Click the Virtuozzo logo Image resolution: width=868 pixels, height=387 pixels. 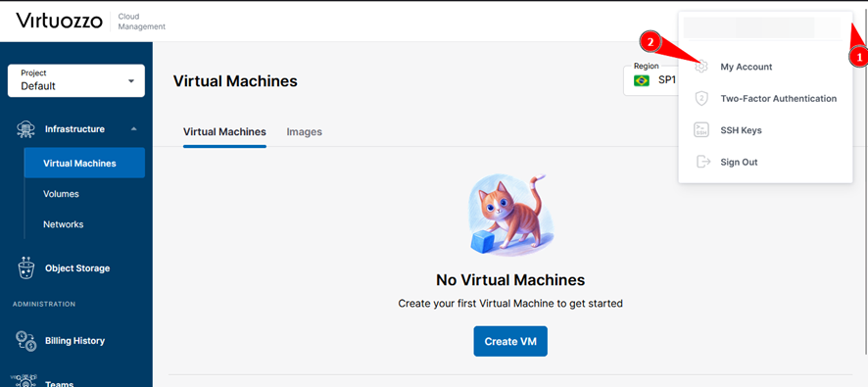pyautogui.click(x=59, y=21)
